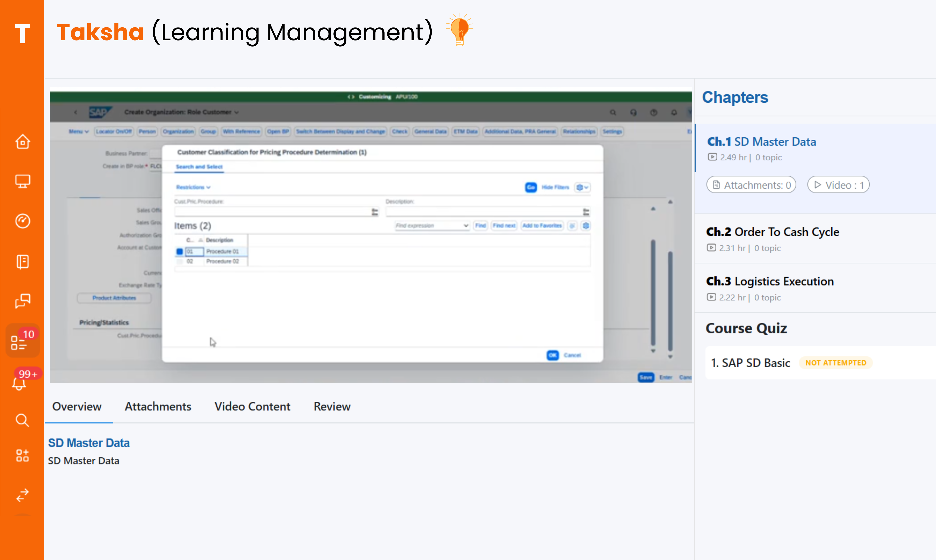936x560 pixels.
Task: Click the book icon in sidebar
Action: click(22, 262)
